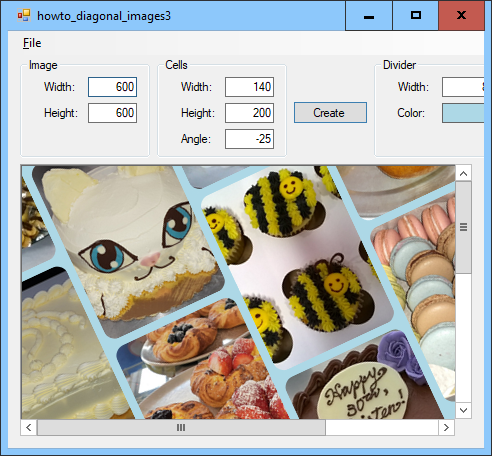
Task: Click the Cells Height label
Action: (198, 113)
